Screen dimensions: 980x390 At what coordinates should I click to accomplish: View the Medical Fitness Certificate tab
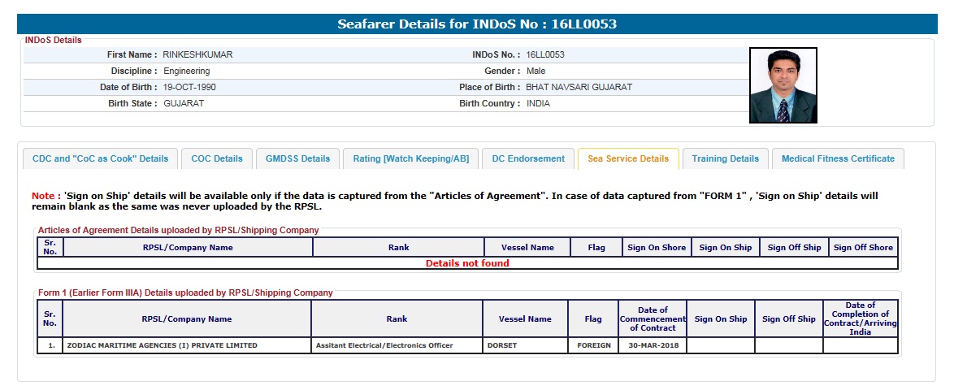coord(837,158)
